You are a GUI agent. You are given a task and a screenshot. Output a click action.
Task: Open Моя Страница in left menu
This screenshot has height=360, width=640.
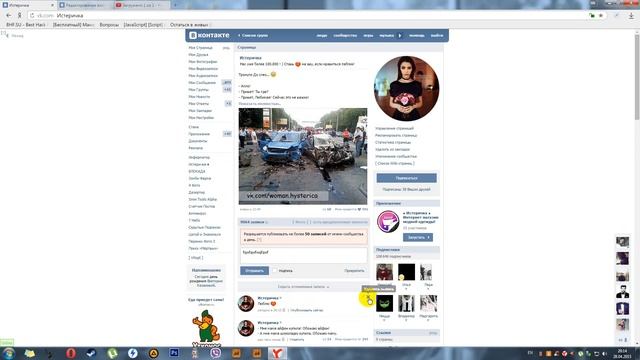click(x=200, y=48)
